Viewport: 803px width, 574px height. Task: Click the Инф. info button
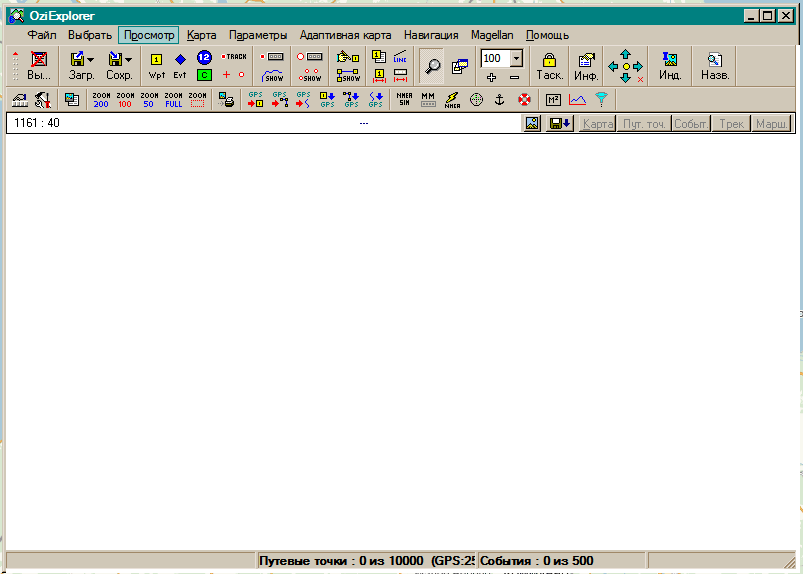point(586,66)
